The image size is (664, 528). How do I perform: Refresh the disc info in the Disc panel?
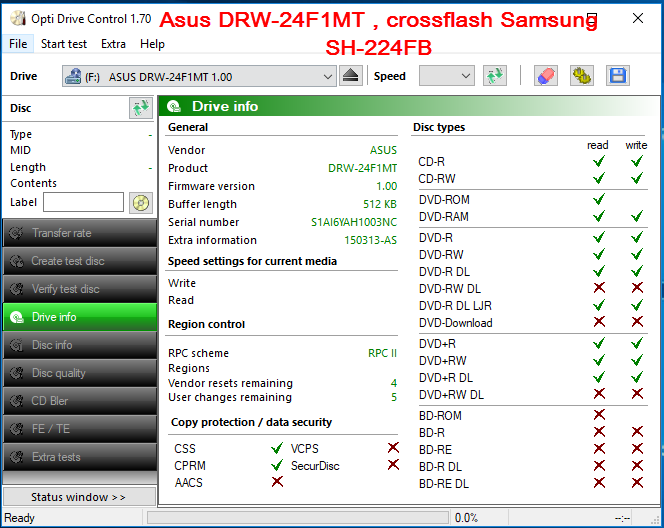pyautogui.click(x=141, y=108)
